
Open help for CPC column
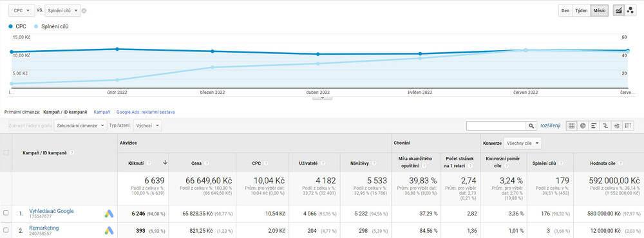265,163
